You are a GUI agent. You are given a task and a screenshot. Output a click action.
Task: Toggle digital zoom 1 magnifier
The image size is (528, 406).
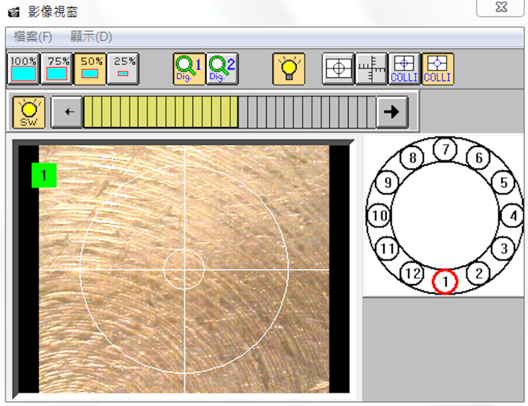(189, 69)
